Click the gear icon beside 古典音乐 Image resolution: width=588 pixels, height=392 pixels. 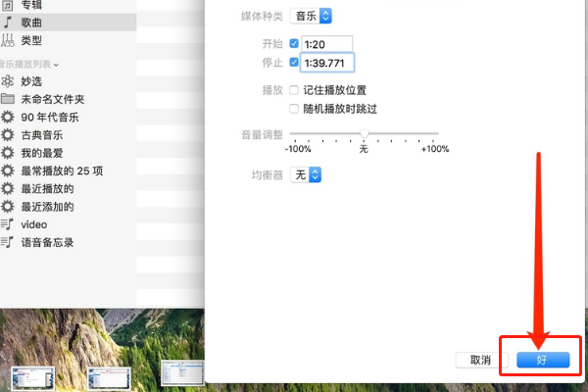[8, 135]
